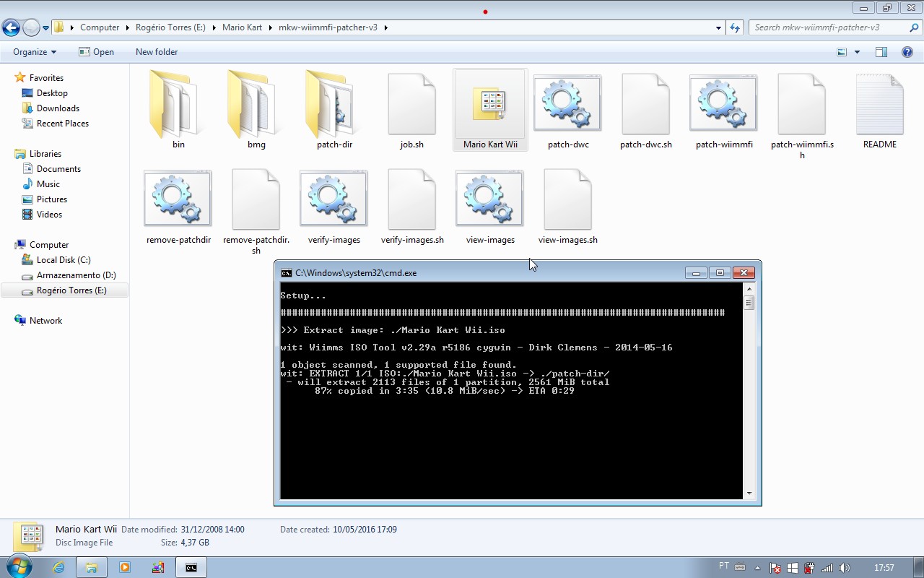
Task: Open the Organize dropdown menu
Action: pyautogui.click(x=34, y=52)
